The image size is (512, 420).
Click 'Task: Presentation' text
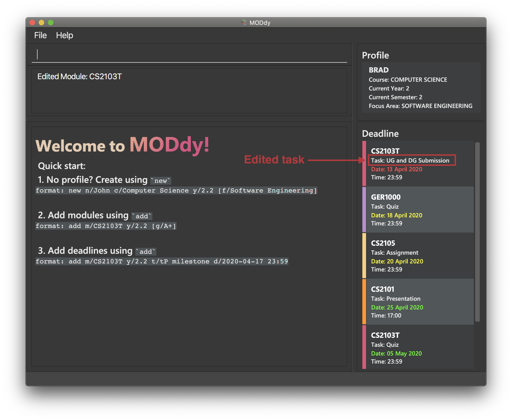coord(396,299)
